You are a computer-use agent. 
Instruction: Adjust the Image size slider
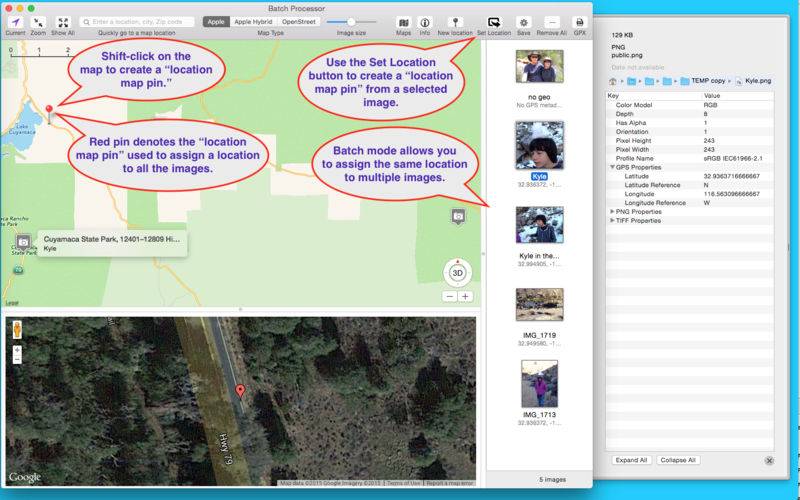352,22
